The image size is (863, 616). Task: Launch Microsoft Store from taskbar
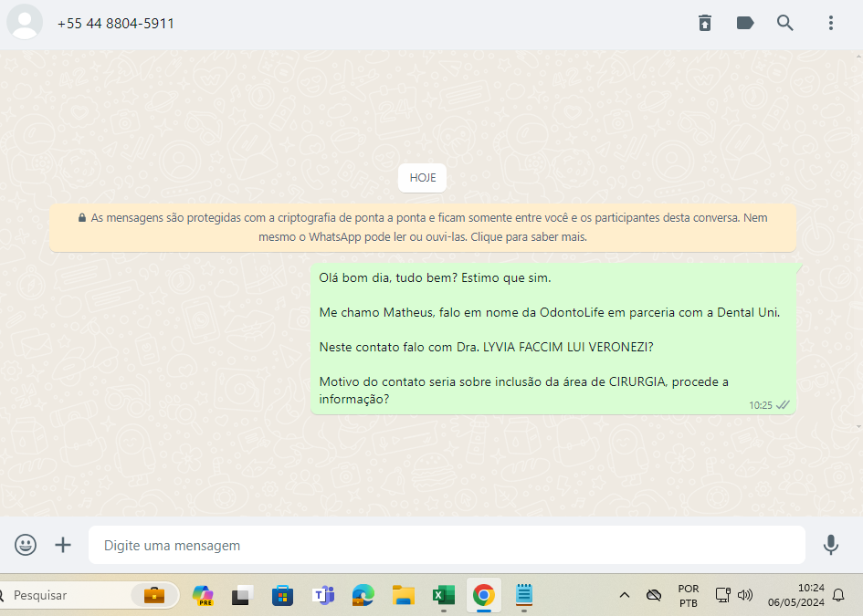[x=282, y=596]
